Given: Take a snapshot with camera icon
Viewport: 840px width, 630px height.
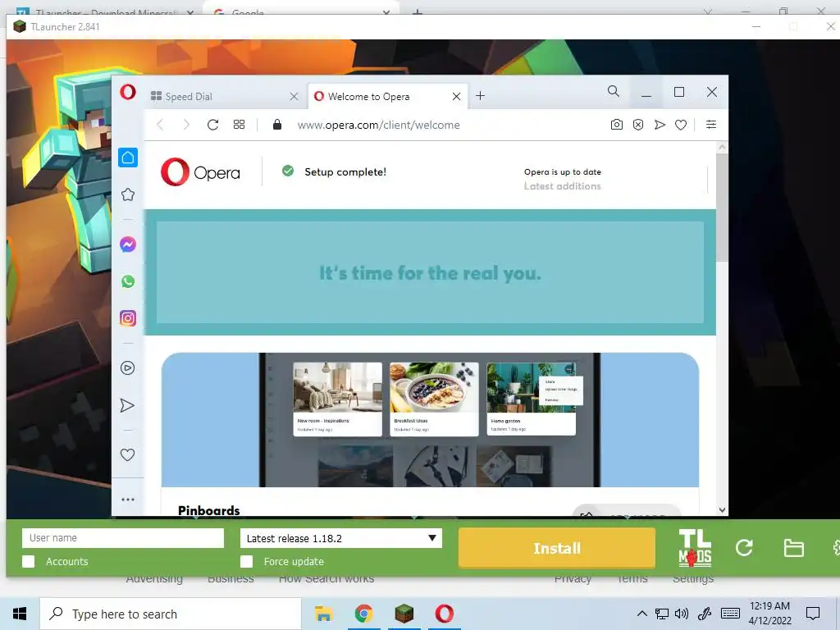Looking at the screenshot, I should (617, 125).
